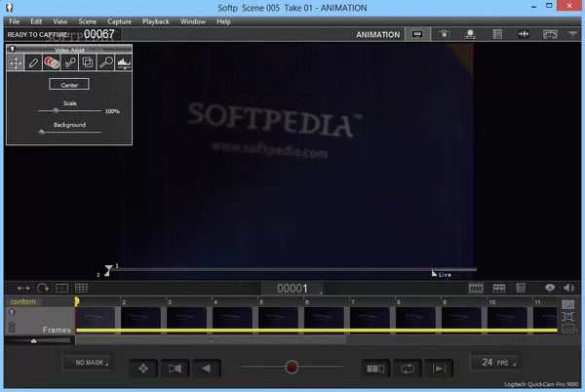The image size is (585, 392).
Task: Open the notes speech bubble icon
Action: (550, 288)
